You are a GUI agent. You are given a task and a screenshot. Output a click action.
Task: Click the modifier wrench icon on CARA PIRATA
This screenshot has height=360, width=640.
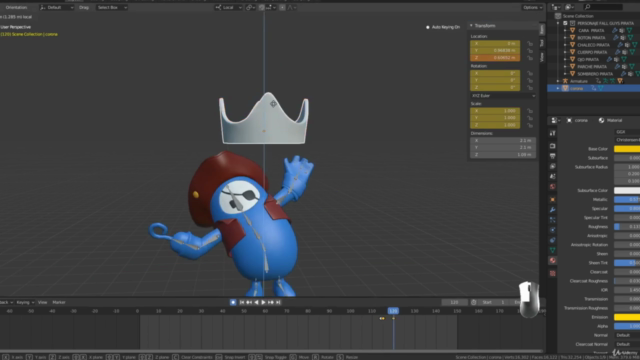[x=614, y=31]
